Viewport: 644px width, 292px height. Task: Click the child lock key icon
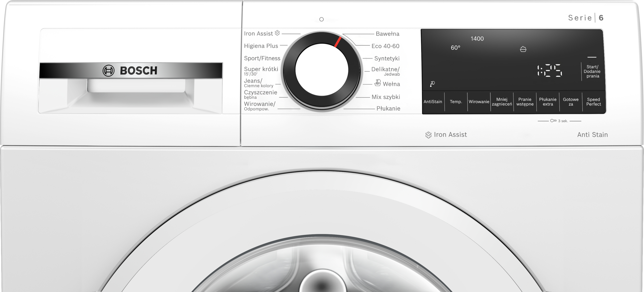tap(553, 121)
